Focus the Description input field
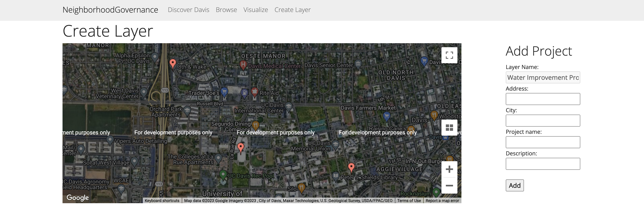This screenshot has height=212, width=644. coord(543,163)
